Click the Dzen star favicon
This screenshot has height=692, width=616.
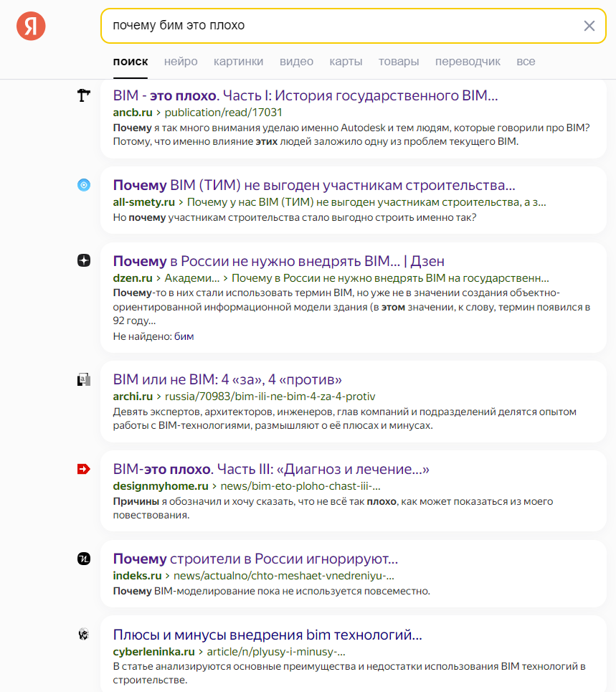84,260
